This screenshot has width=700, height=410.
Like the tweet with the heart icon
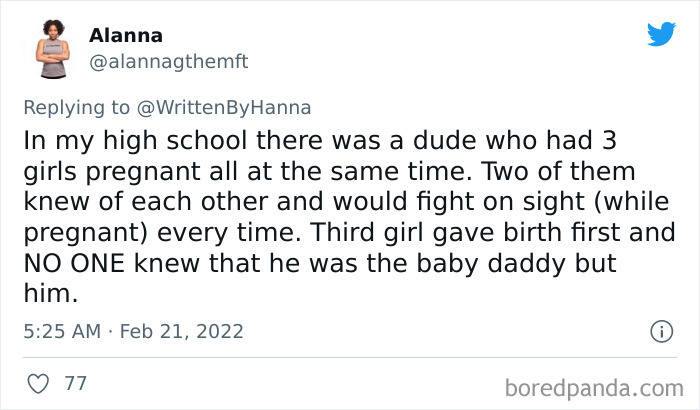(x=40, y=383)
